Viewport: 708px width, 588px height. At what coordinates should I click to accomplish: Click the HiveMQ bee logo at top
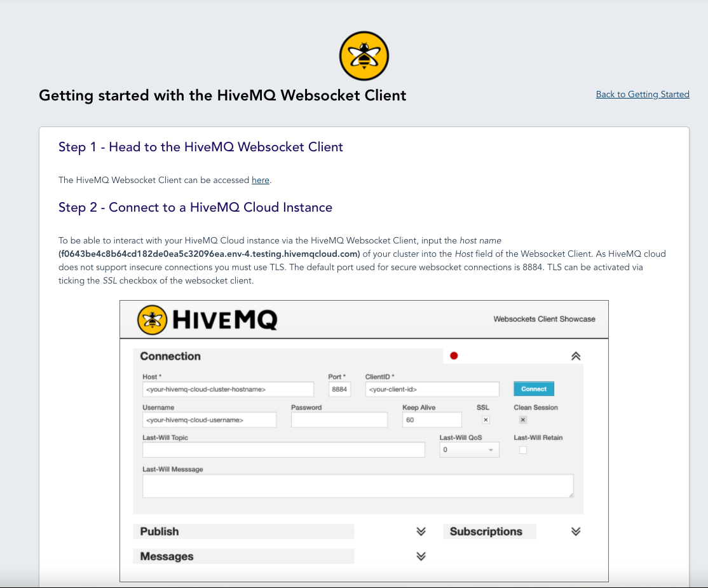[x=364, y=56]
